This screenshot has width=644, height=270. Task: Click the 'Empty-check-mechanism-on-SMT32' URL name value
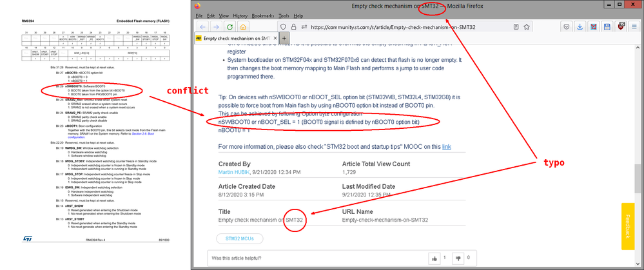pyautogui.click(x=385, y=220)
